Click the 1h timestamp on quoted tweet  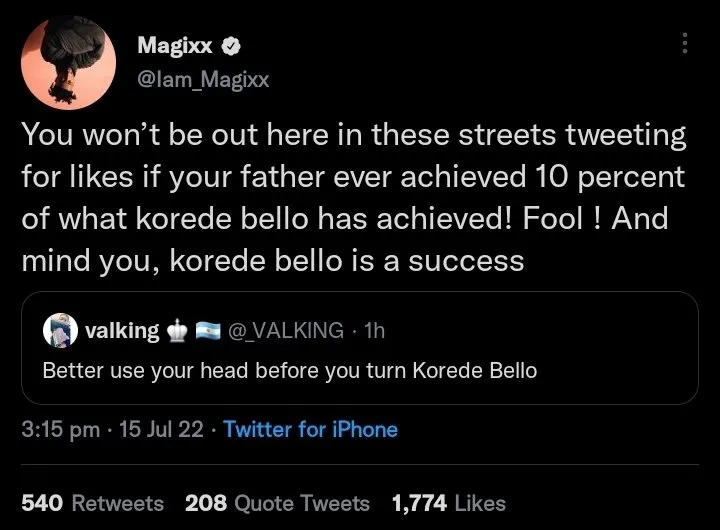point(374,330)
